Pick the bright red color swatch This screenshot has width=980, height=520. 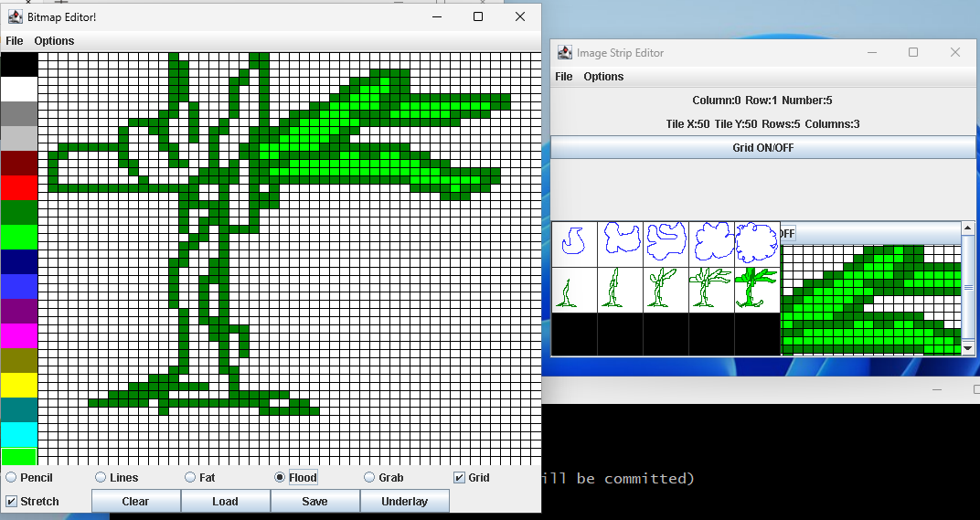19,187
